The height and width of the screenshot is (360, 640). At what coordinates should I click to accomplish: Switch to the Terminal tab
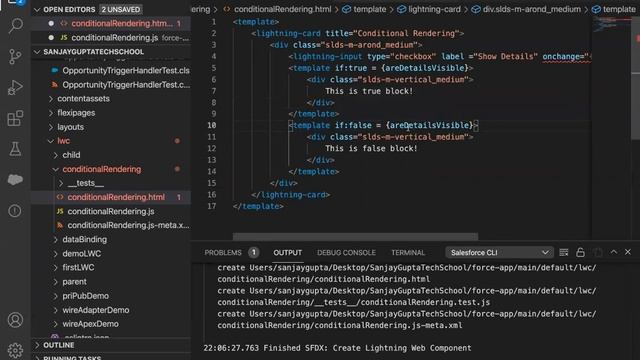pyautogui.click(x=408, y=253)
